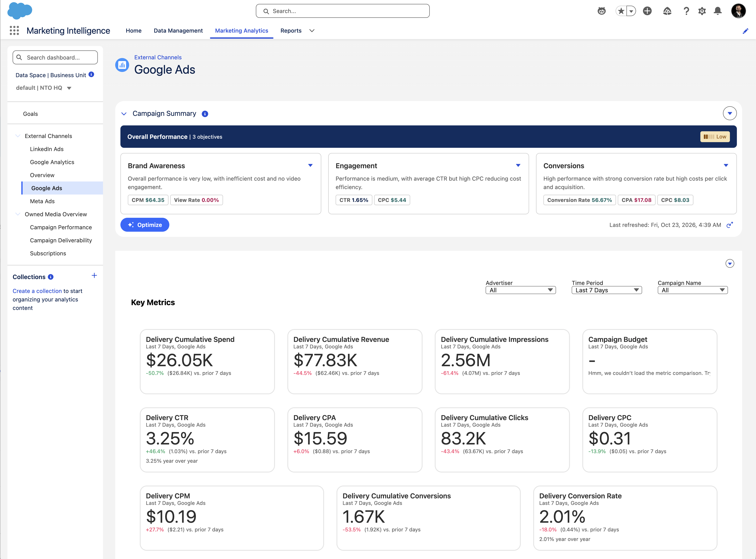756x559 pixels.
Task: Collapse the Owned Media Overview tree group
Action: point(18,214)
